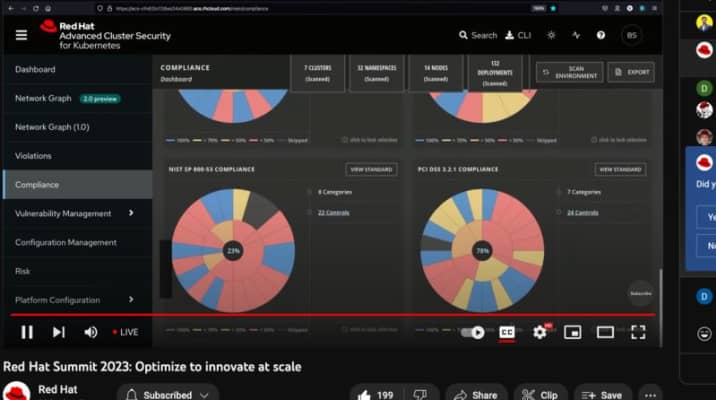Image resolution: width=716 pixels, height=400 pixels.
Task: Enter fullscreen mode
Action: click(x=638, y=332)
